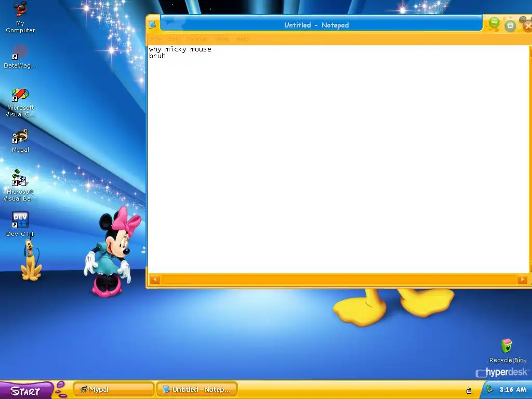
Task: Open the Edit menu in Notepad
Action: click(x=174, y=39)
